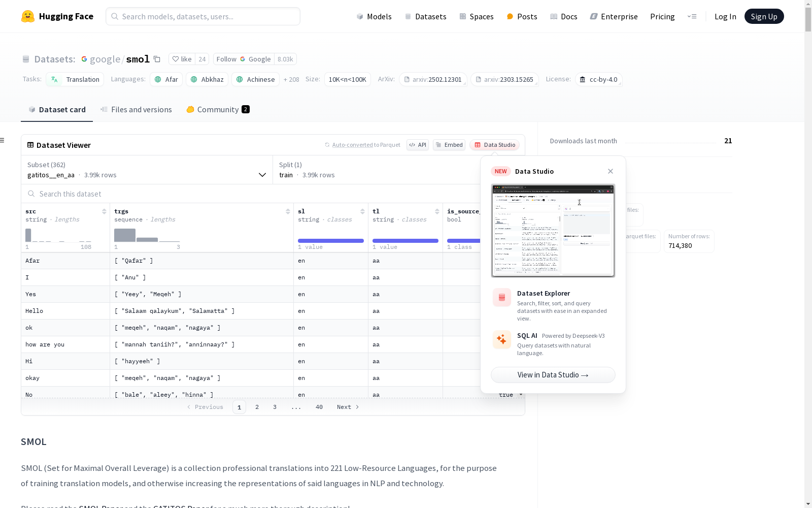Viewport: 812px width, 508px height.
Task: Open the cc-by-4.0 license tag
Action: click(x=598, y=79)
